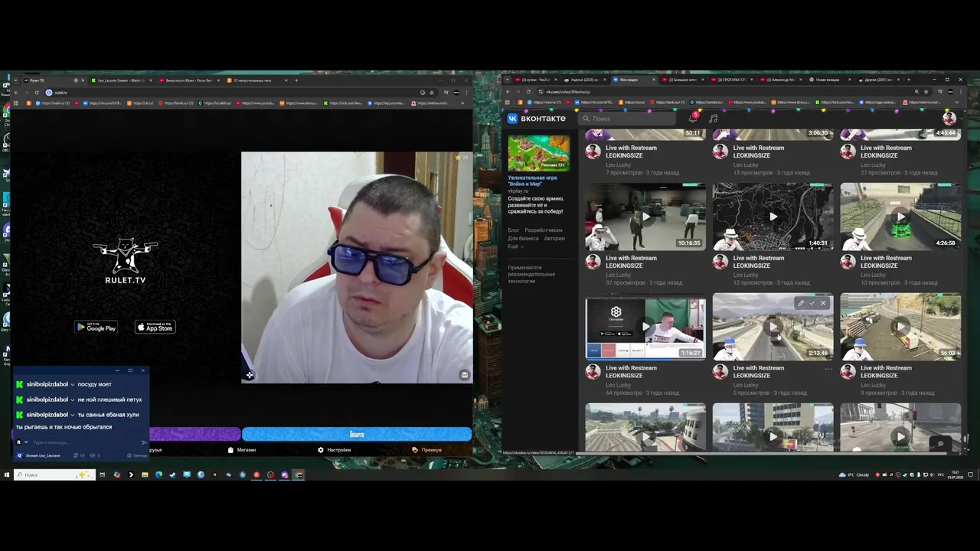Click edit pencil on 2:13:46 video
This screenshot has height=551, width=980.
click(801, 303)
